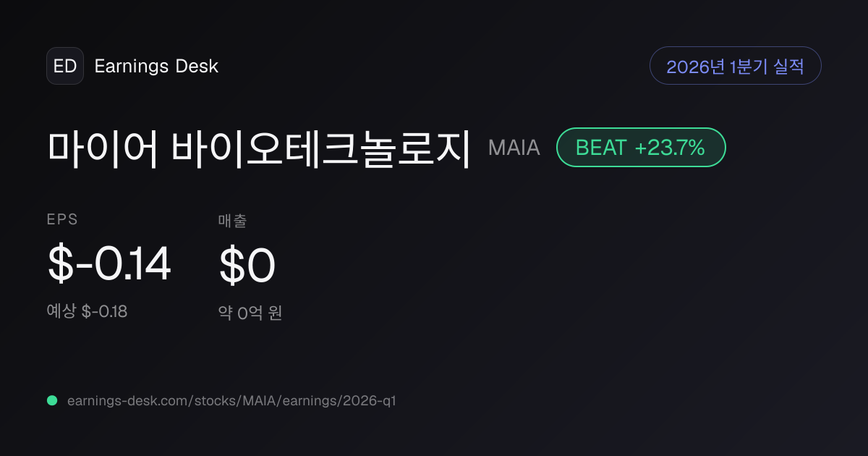
Task: Select the $0 revenue value
Action: point(247,265)
